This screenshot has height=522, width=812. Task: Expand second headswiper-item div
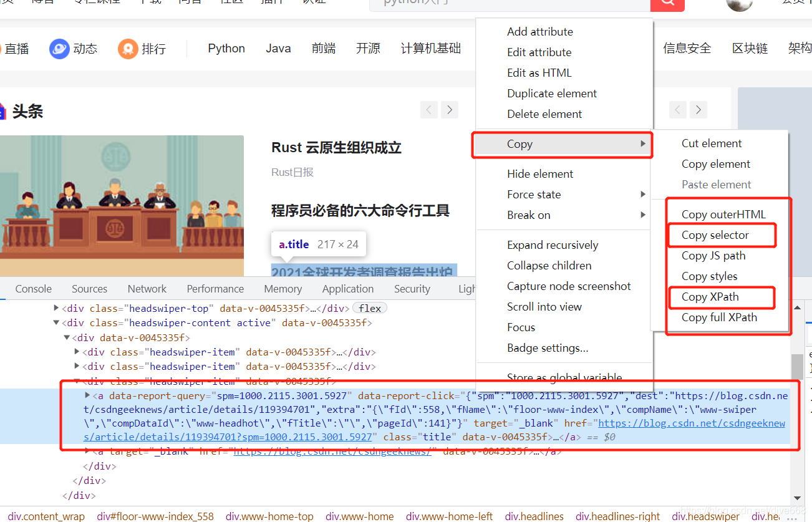(x=77, y=367)
